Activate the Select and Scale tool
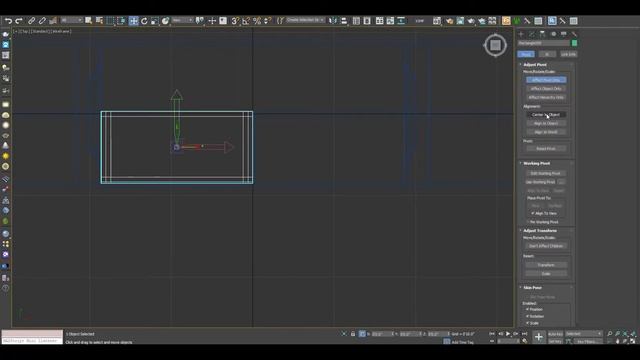The height and width of the screenshot is (360, 640). click(x=155, y=21)
